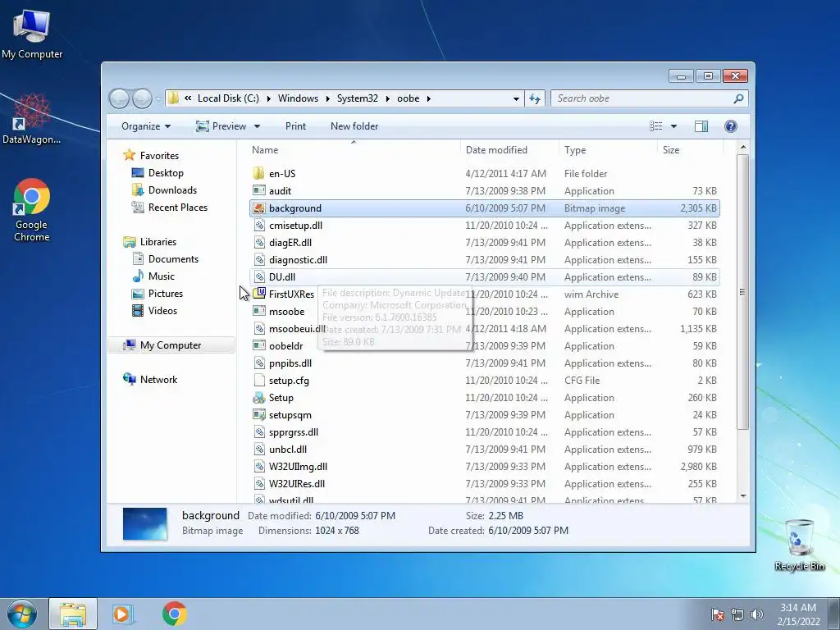The image size is (840, 630).
Task: Click the Preview button
Action: [221, 126]
